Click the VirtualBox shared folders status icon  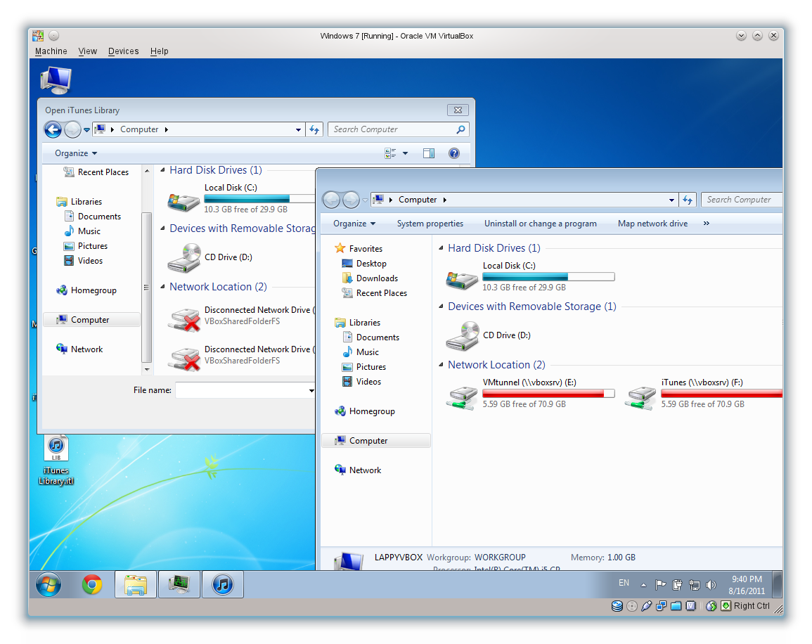676,606
